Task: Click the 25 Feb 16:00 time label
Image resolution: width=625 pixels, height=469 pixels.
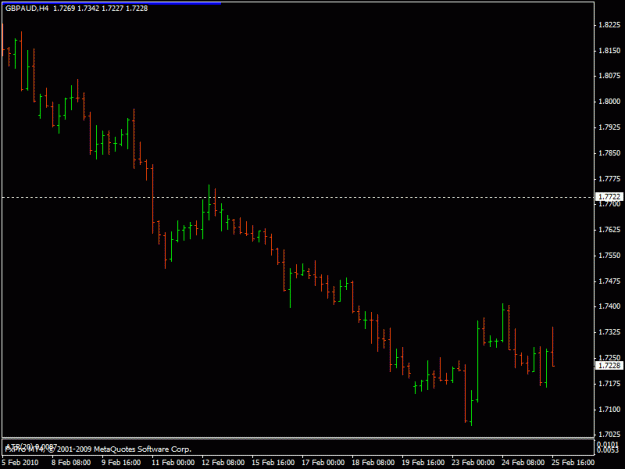Action: [573, 462]
